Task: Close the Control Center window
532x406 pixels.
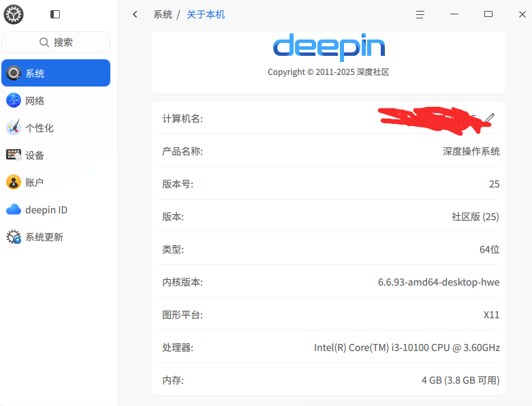Action: tap(522, 14)
